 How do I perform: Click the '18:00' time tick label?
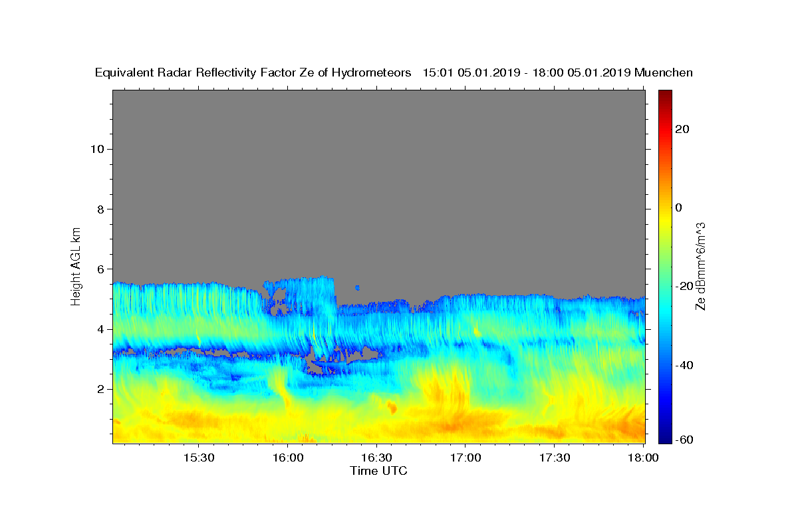(642, 458)
